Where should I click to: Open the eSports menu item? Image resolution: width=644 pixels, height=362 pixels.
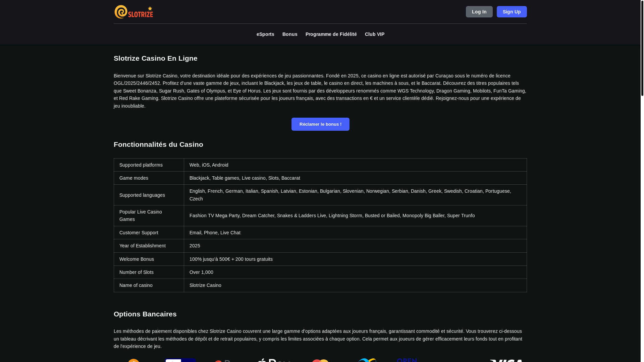pos(265,34)
